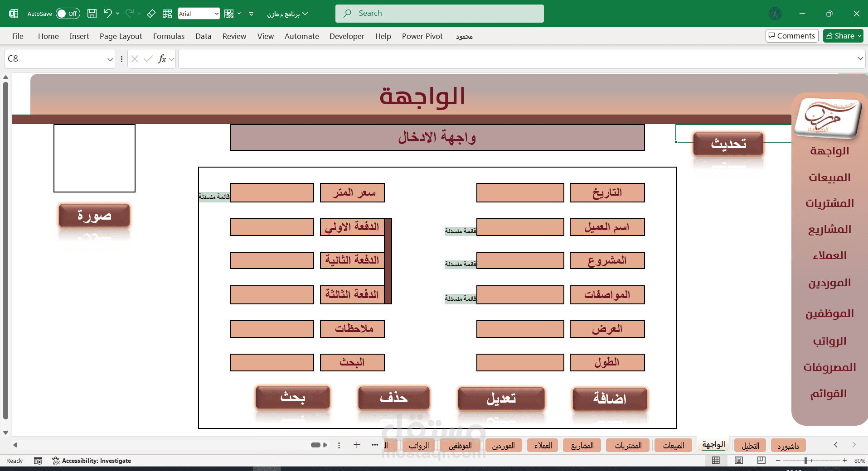Click the input box next to اسم العميل

(520, 227)
